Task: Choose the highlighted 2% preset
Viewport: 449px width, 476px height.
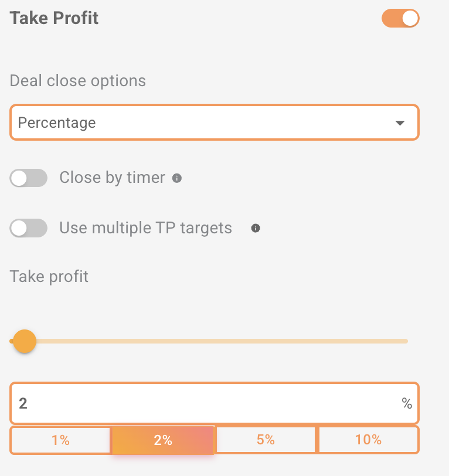Action: [x=163, y=440]
